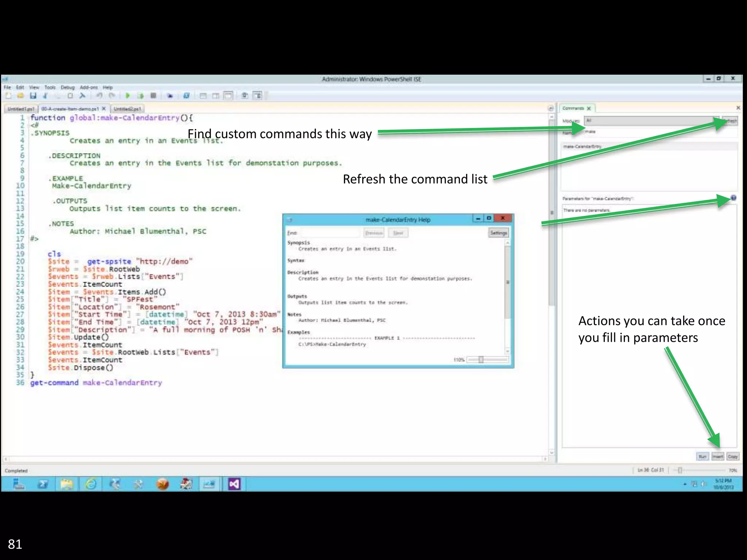Switch to the Untitled2.ps1 tab

click(x=127, y=109)
